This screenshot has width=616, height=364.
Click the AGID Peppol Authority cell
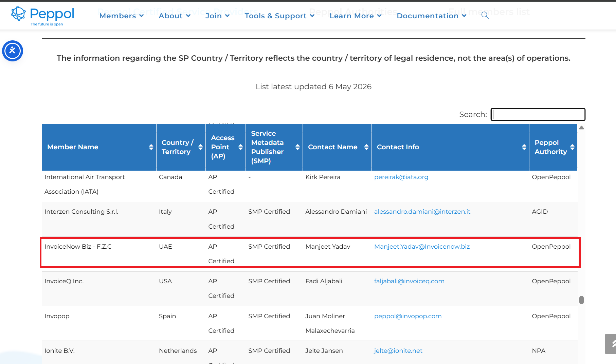540,212
